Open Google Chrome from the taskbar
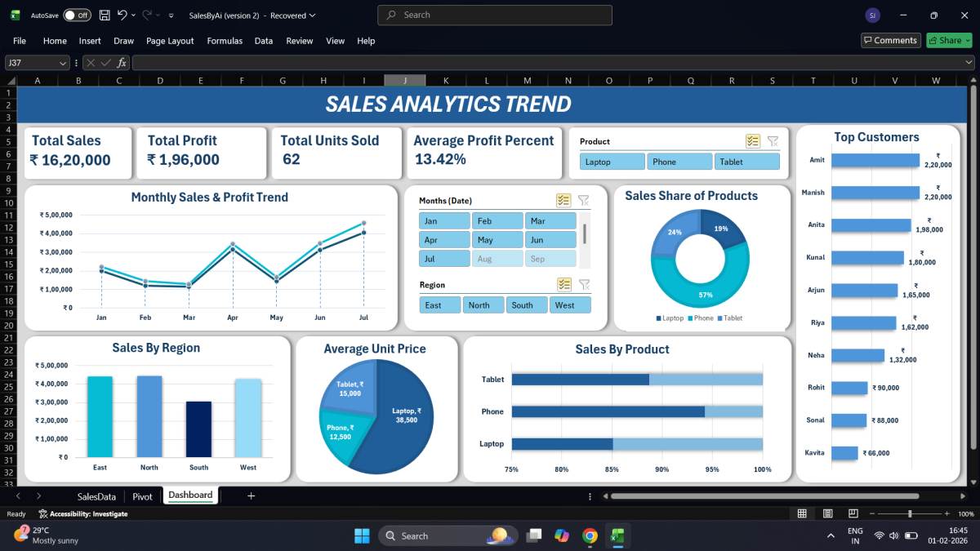980x551 pixels. pos(590,536)
